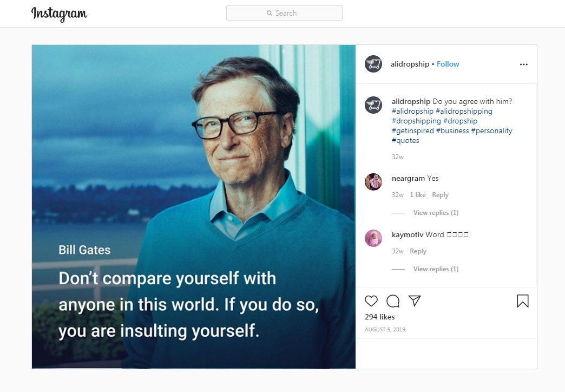565x392 pixels.
Task: Expand replies under neargram's comment
Action: pos(436,213)
